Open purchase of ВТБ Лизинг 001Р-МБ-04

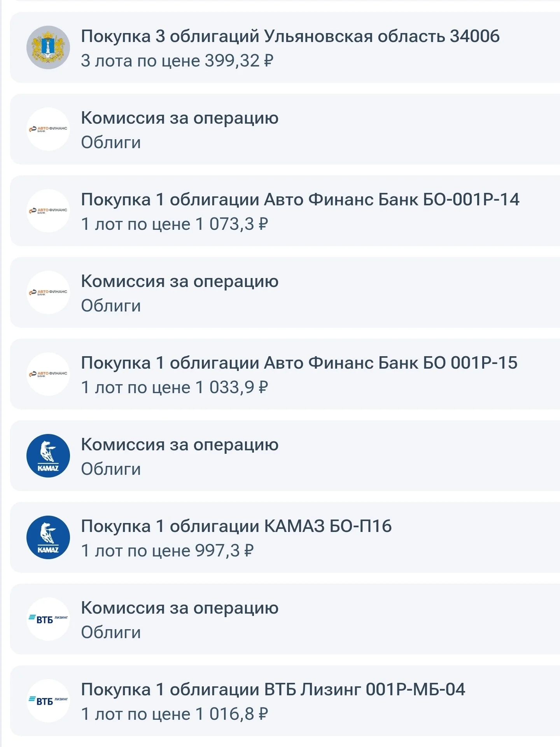tap(285, 701)
